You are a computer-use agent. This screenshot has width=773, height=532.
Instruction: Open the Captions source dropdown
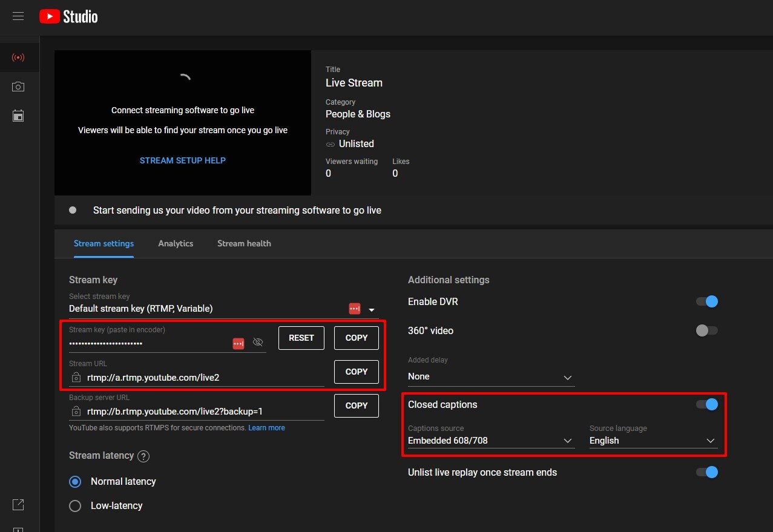pyautogui.click(x=491, y=441)
